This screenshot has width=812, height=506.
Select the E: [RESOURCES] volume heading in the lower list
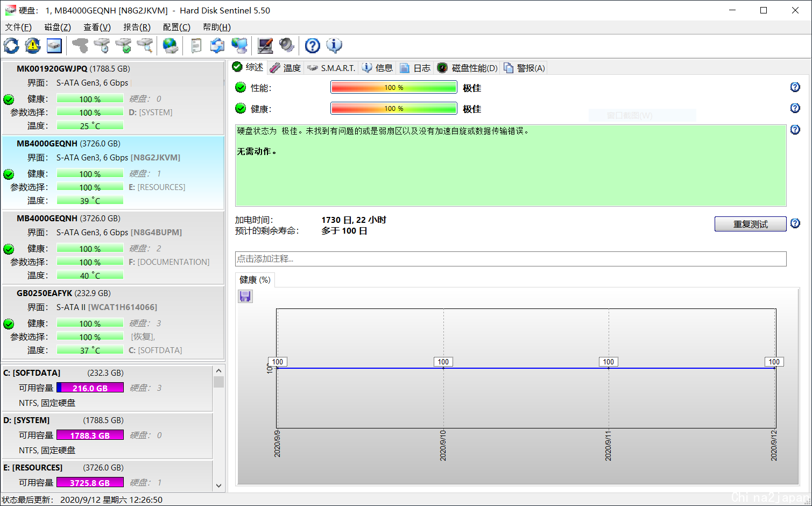point(33,467)
